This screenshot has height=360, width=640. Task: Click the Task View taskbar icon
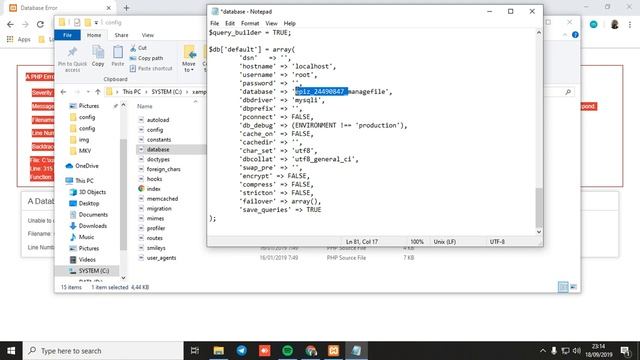coord(195,351)
